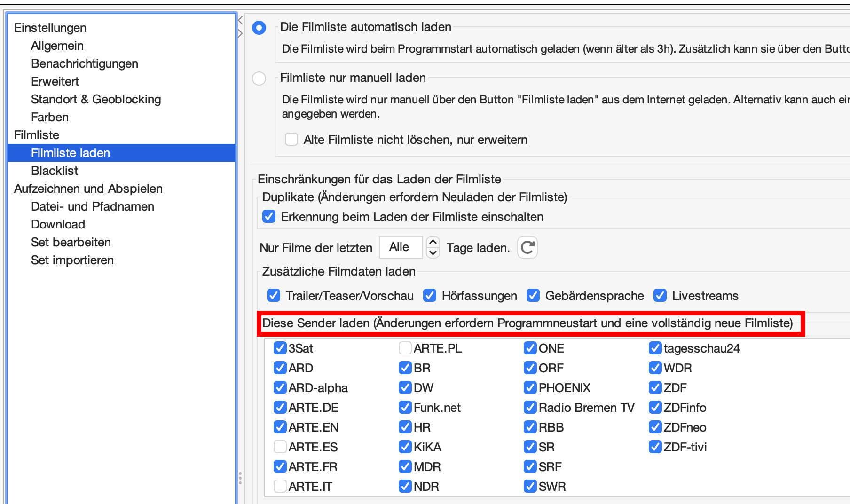Viewport: 850px width, 504px height.
Task: Choose 'Filmliste nur manuell laden' option
Action: coord(259,79)
